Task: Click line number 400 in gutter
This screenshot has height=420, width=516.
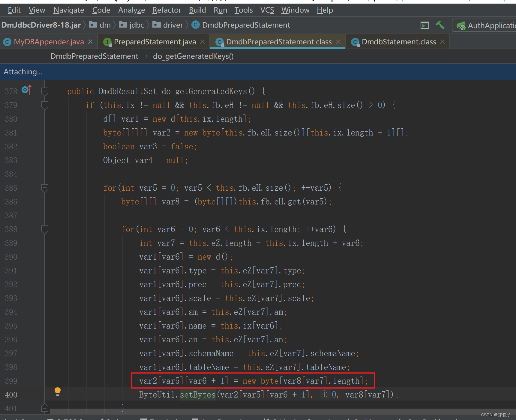Action: [11, 395]
